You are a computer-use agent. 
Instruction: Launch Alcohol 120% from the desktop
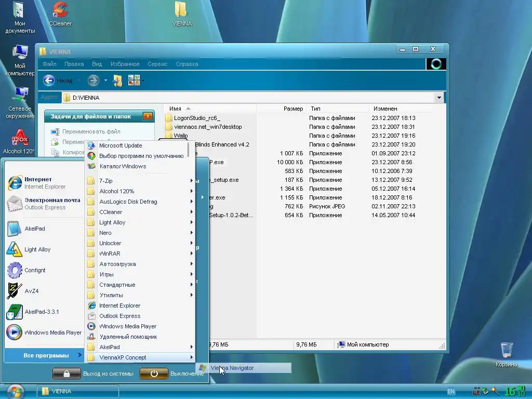19,142
